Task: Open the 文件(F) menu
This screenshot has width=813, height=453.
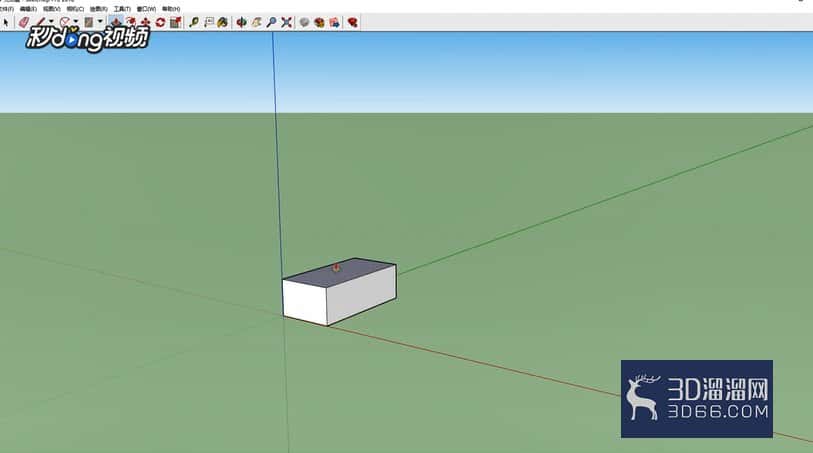Action: coord(7,9)
